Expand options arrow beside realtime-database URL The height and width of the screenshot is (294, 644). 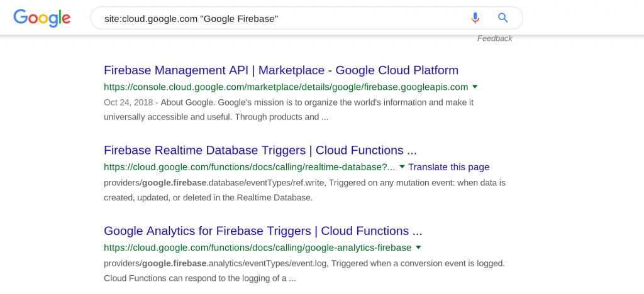(402, 167)
